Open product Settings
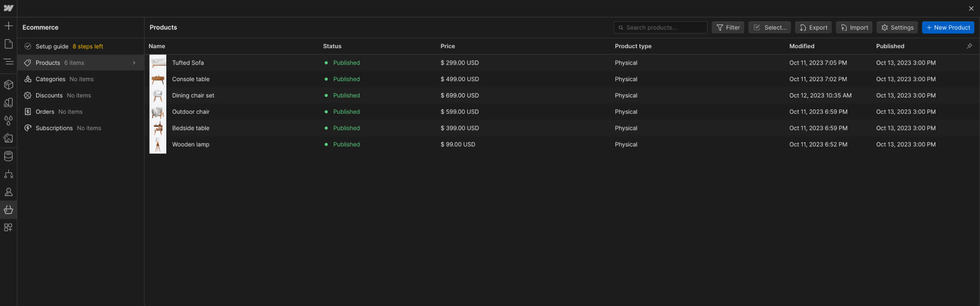 [897, 27]
